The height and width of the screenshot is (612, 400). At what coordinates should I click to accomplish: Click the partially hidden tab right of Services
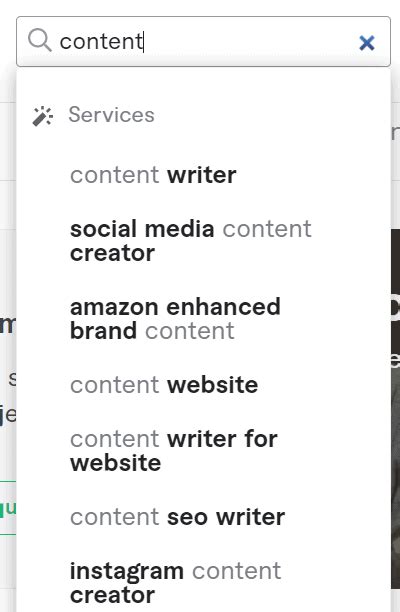[395, 133]
